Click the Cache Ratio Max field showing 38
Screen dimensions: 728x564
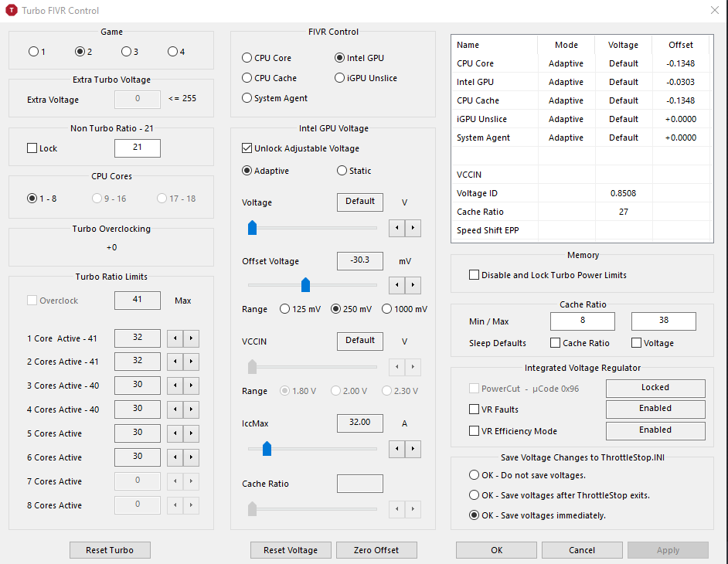664,321
